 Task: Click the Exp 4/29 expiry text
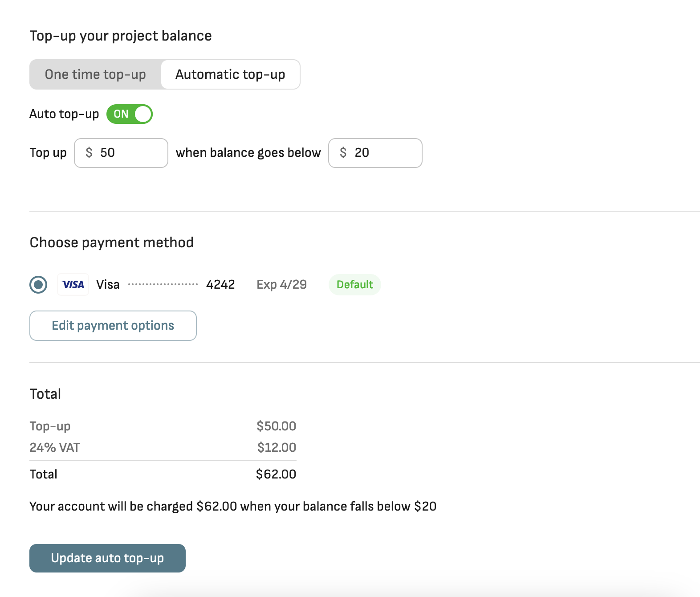click(282, 285)
